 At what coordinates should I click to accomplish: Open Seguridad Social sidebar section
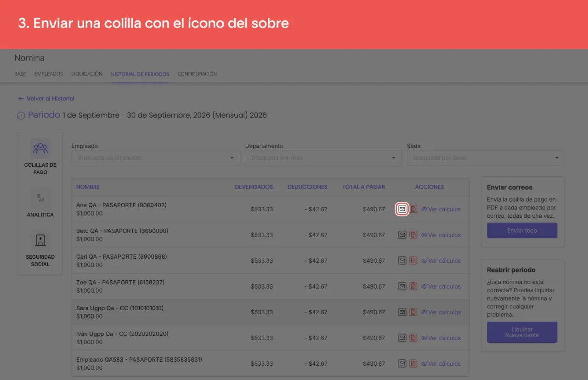(x=40, y=249)
